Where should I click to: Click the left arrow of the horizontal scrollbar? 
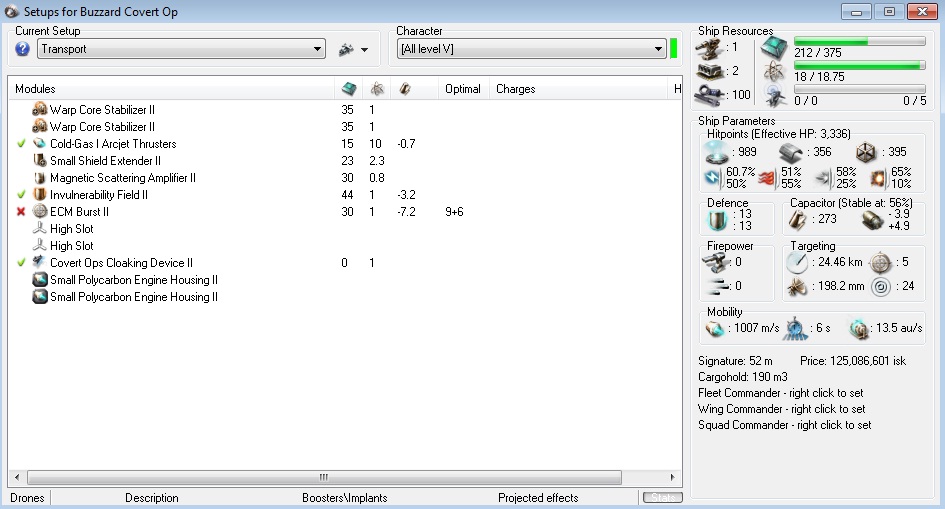click(17, 477)
